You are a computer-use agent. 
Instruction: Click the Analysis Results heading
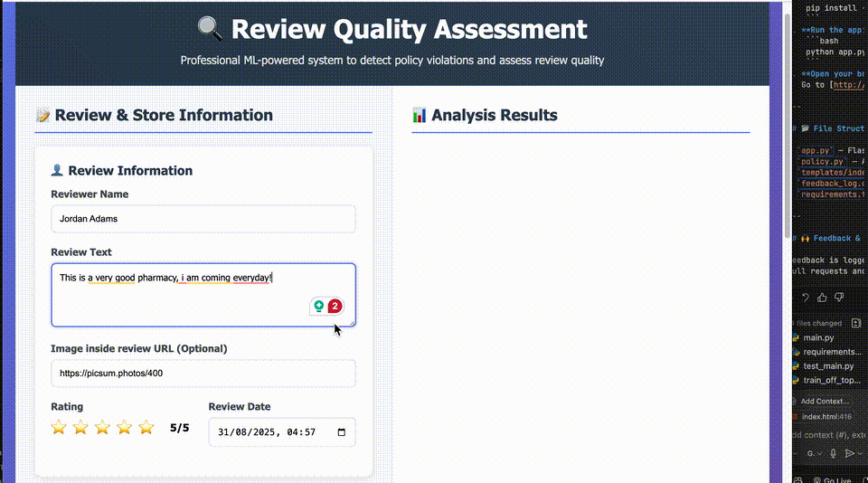click(495, 115)
